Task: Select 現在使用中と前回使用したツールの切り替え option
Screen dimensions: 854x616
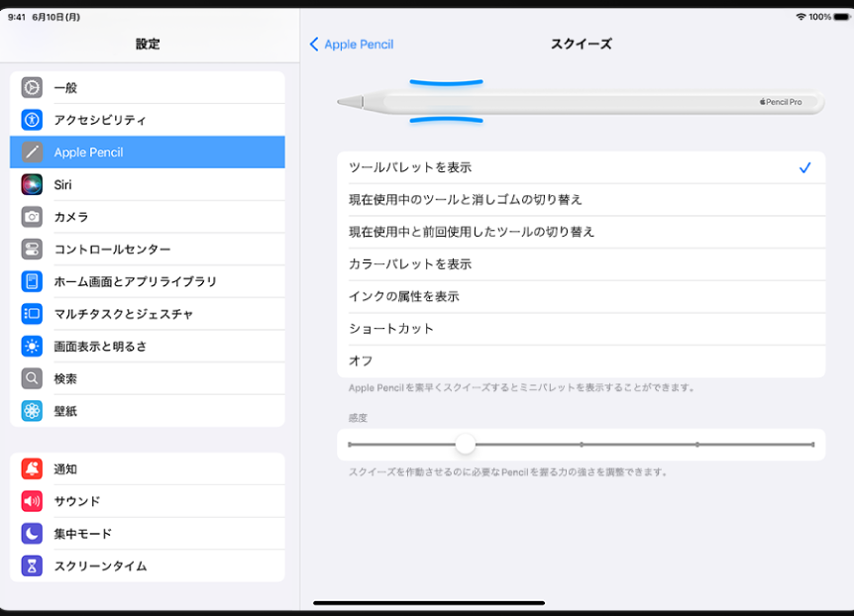Action: [582, 232]
